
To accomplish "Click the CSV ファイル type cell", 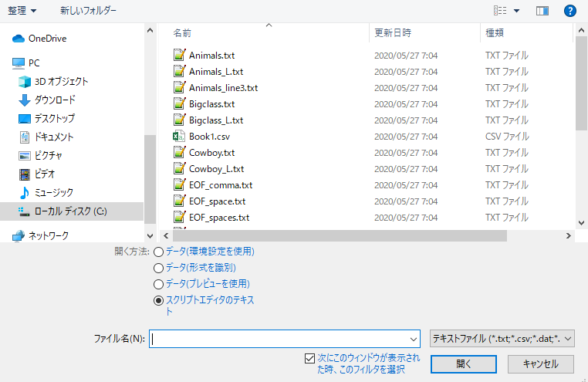I will pyautogui.click(x=507, y=137).
